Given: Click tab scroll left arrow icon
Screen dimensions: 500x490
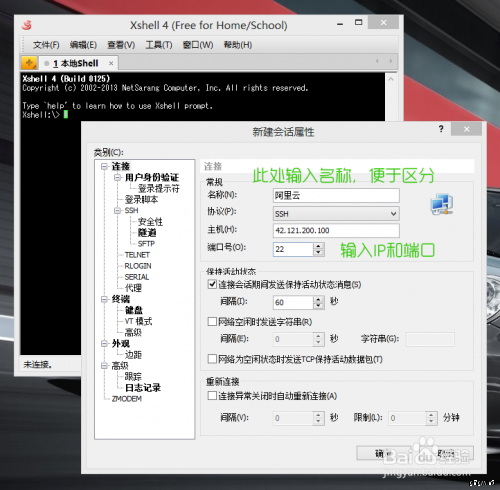Looking at the screenshot, I should tap(377, 61).
